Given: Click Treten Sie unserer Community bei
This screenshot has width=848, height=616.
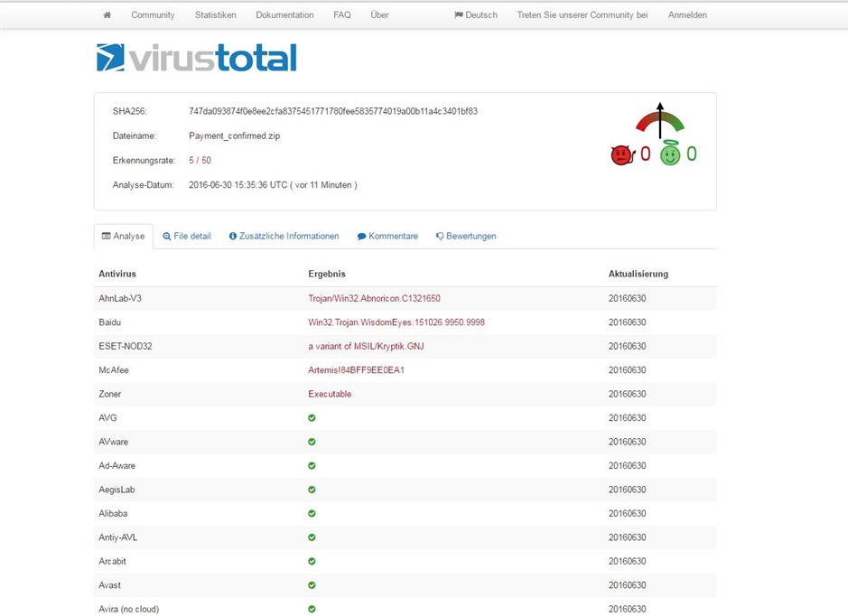Looking at the screenshot, I should tap(582, 15).
